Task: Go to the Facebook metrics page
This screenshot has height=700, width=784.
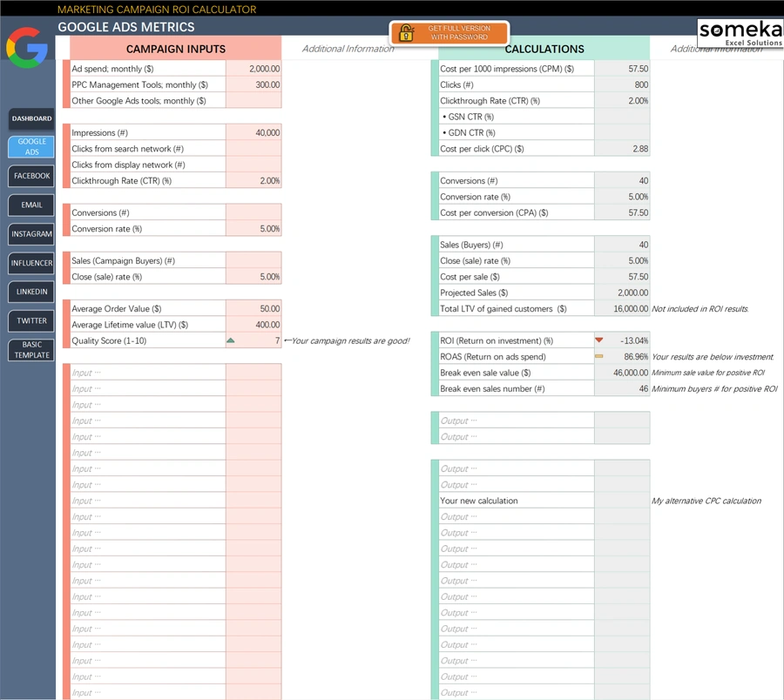Action: click(31, 176)
